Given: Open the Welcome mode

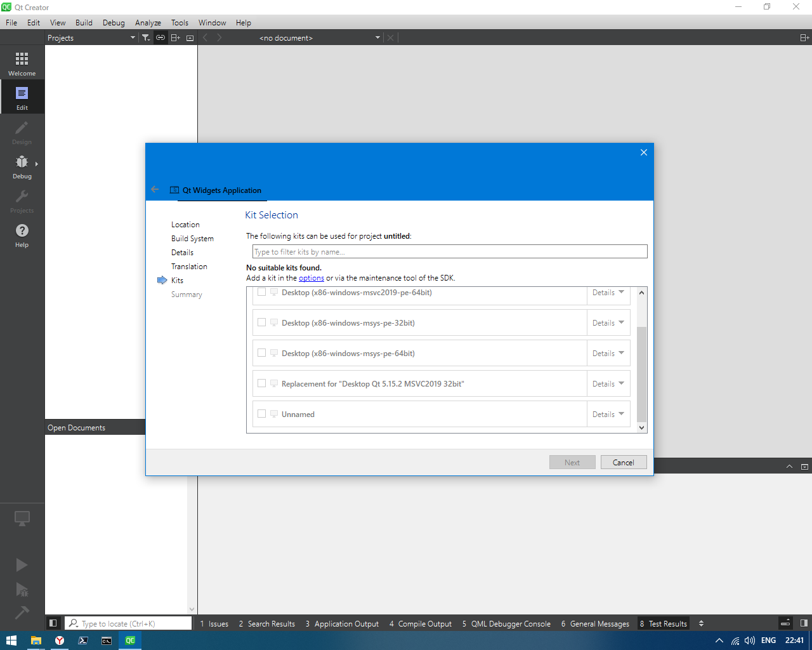Looking at the screenshot, I should pos(22,64).
